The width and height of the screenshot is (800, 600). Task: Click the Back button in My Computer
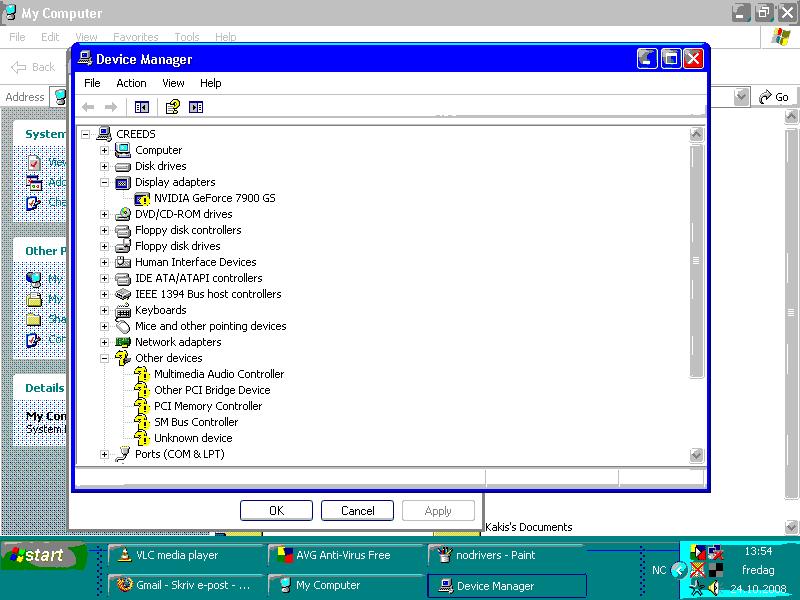(x=34, y=67)
